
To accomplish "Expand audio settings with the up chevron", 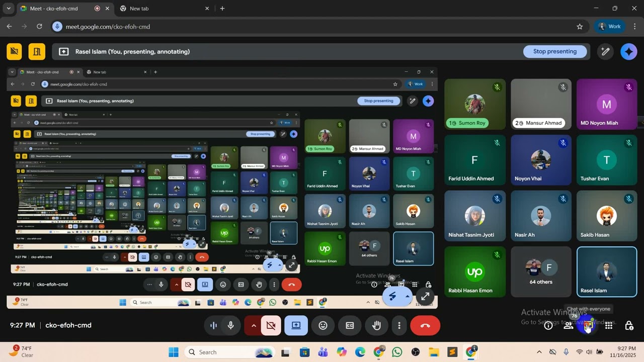I will [x=253, y=325].
